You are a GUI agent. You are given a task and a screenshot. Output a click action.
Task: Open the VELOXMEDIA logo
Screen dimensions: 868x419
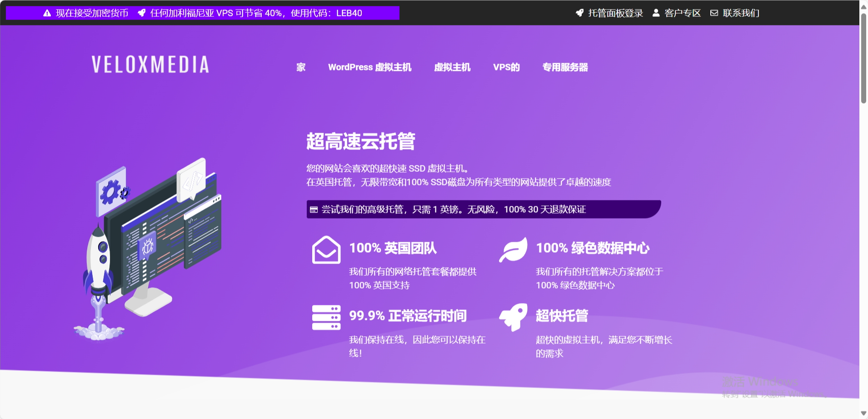pos(150,65)
